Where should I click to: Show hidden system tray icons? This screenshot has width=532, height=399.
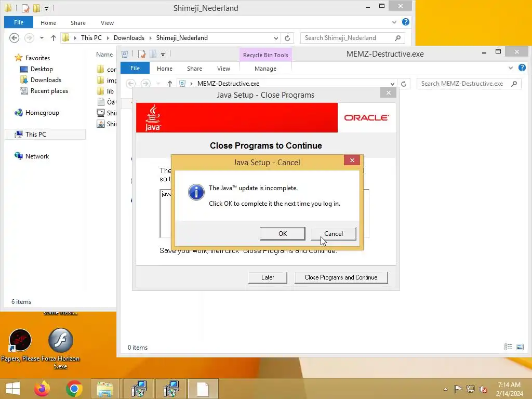coord(445,389)
